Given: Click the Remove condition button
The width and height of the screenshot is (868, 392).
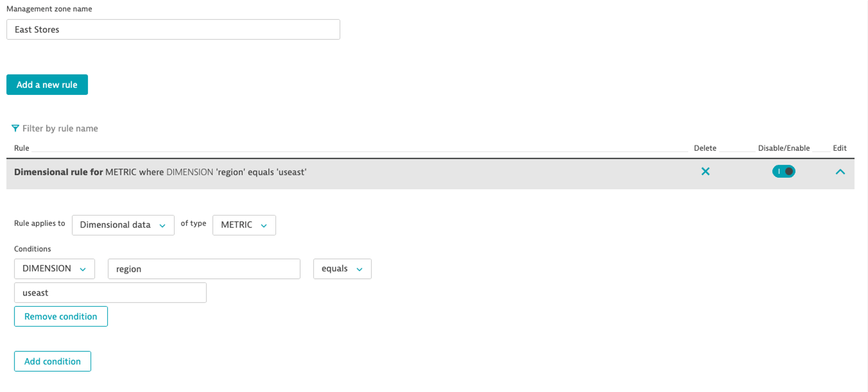Looking at the screenshot, I should tap(61, 316).
